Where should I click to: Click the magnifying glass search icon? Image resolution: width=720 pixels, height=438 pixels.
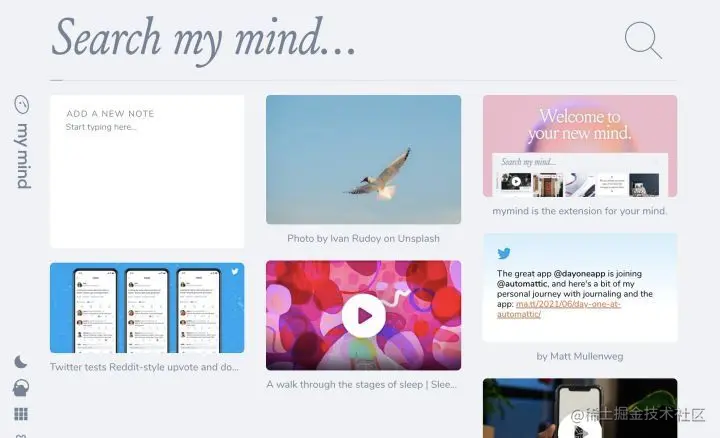[643, 40]
